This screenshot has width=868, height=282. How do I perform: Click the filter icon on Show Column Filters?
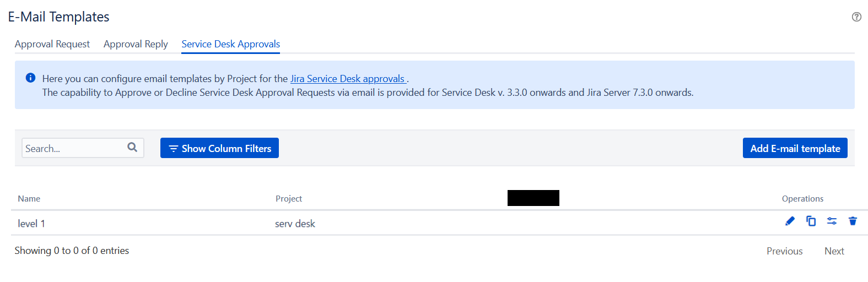coord(173,149)
